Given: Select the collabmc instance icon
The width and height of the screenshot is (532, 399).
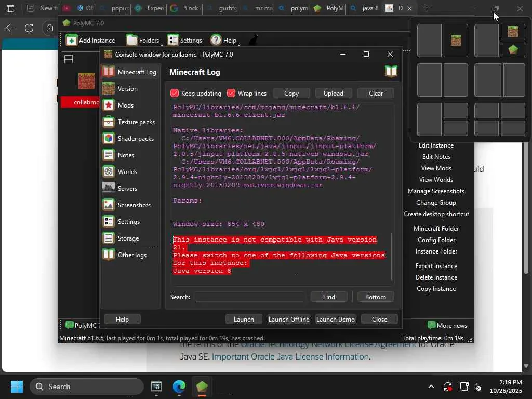Looking at the screenshot, I should pos(87,81).
